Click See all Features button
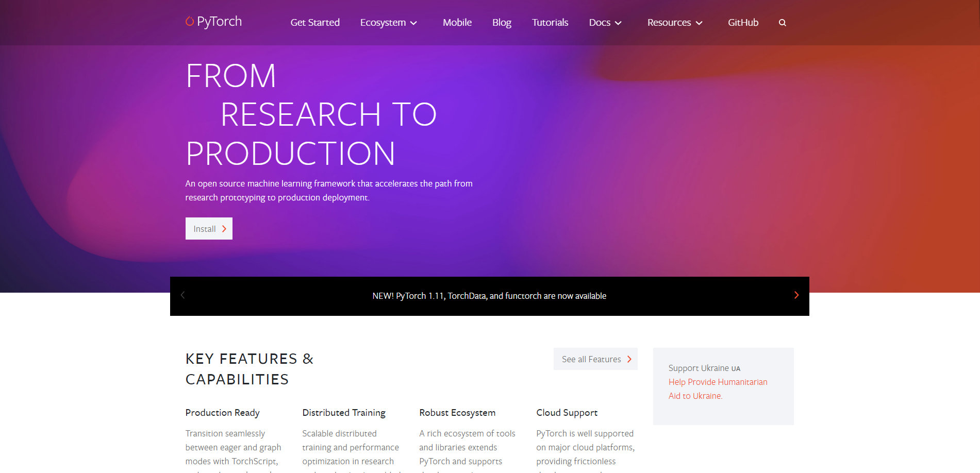980x473 pixels. (595, 359)
